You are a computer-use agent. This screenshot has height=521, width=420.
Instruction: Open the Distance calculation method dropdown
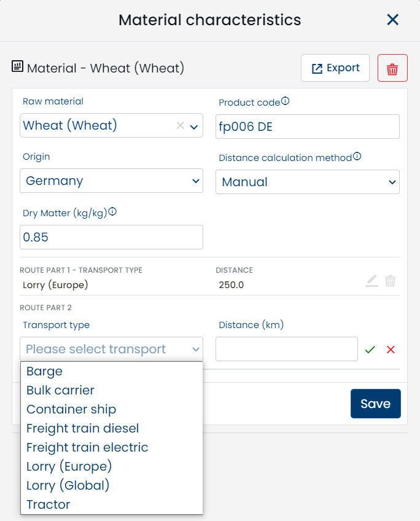tap(307, 182)
